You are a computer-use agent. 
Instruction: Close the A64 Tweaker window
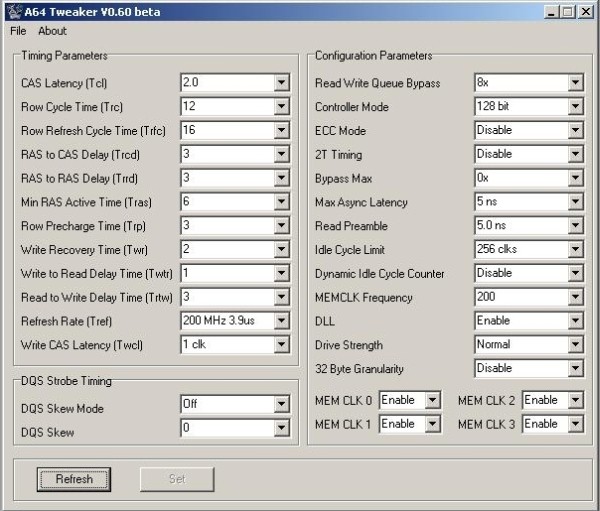586,12
